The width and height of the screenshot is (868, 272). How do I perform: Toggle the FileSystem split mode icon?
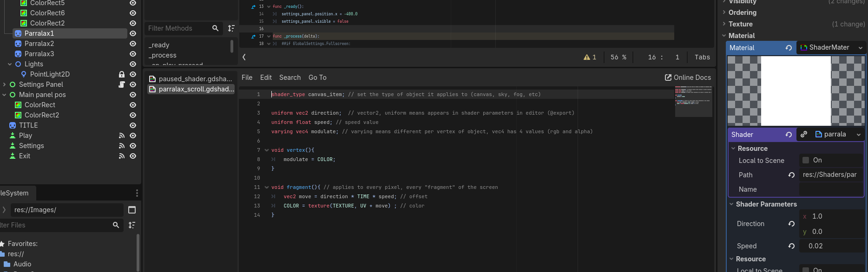[132, 210]
